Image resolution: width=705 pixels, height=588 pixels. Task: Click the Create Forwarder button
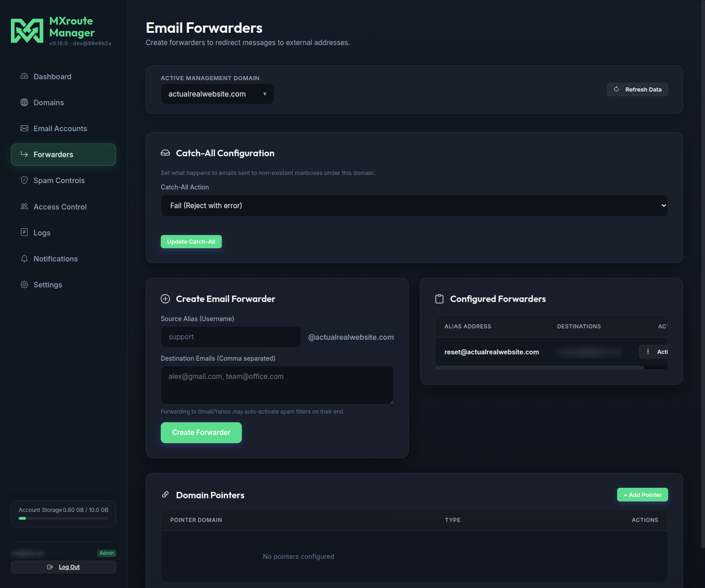click(x=201, y=433)
